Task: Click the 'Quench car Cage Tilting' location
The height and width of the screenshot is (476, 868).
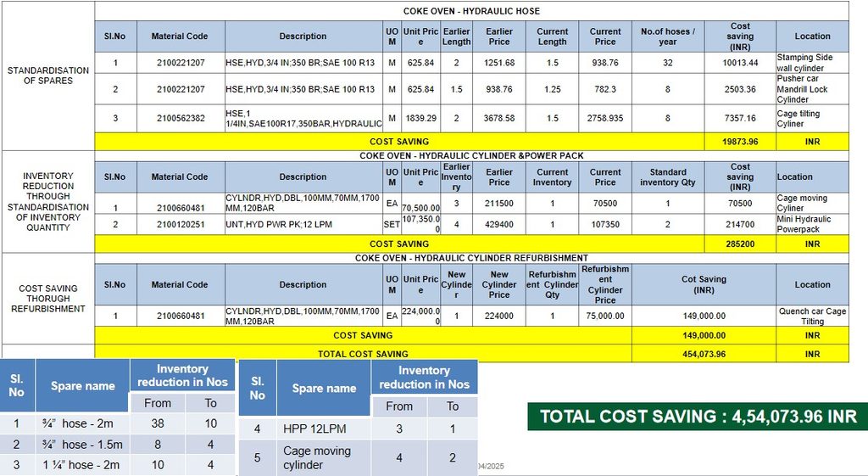Action: coord(812,316)
